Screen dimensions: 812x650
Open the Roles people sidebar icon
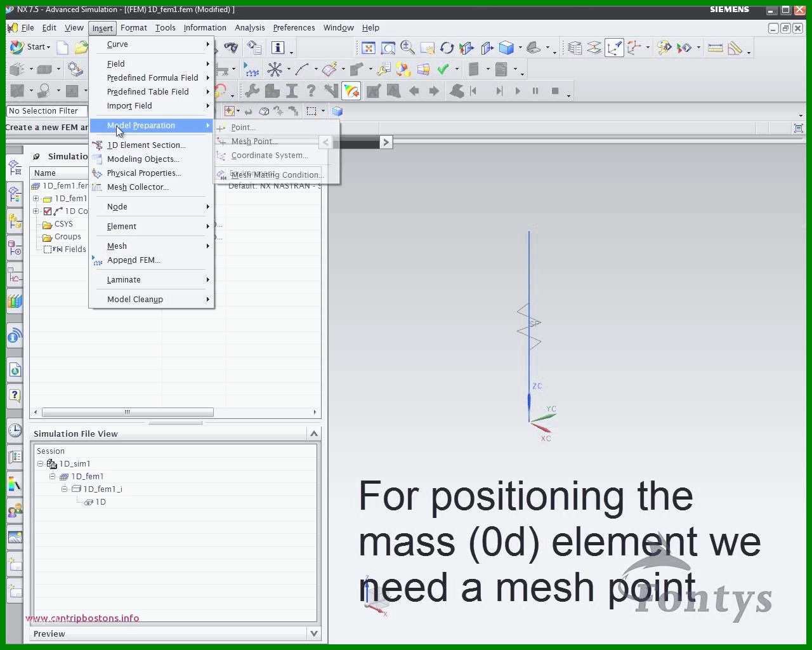pos(15,510)
